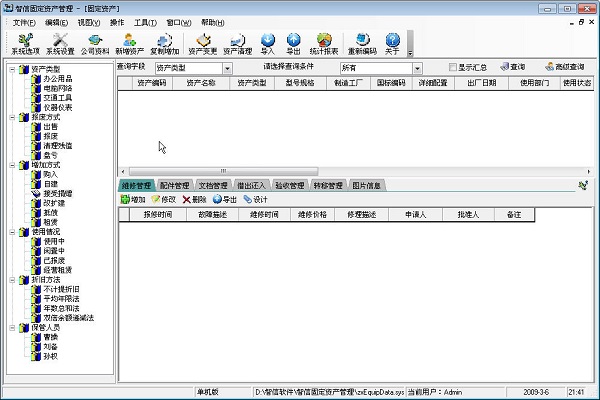Click the 维修价格 column header

point(312,215)
